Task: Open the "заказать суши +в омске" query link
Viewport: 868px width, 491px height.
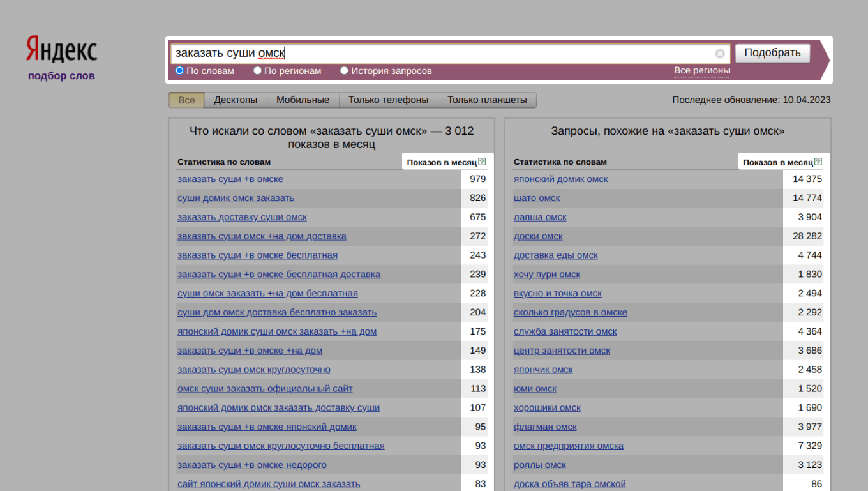Action: (230, 179)
